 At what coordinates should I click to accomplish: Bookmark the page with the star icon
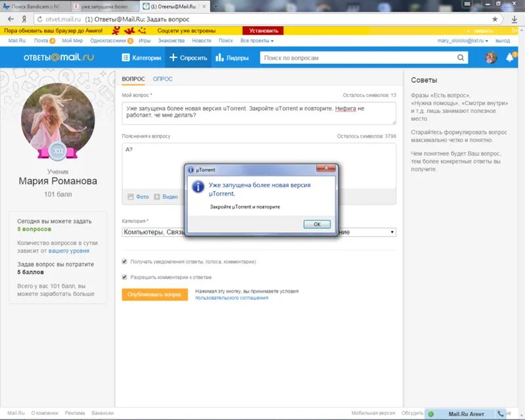click(x=495, y=19)
